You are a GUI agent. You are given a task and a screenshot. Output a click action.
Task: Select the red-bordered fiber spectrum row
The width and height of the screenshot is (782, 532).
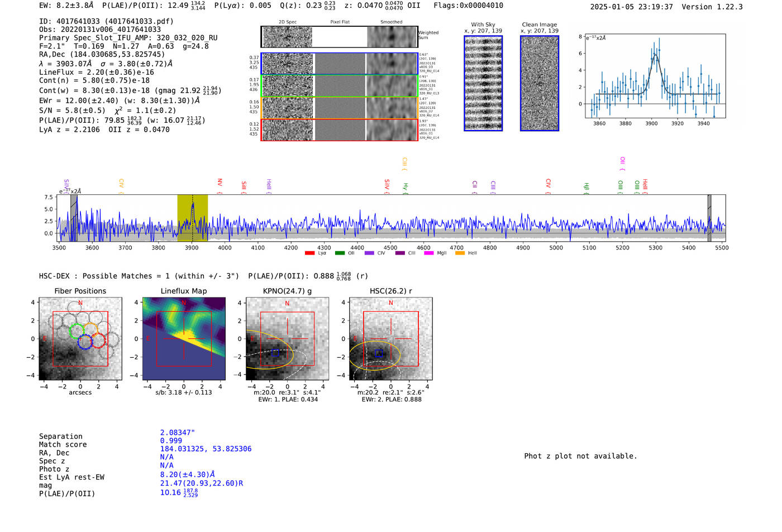point(339,130)
